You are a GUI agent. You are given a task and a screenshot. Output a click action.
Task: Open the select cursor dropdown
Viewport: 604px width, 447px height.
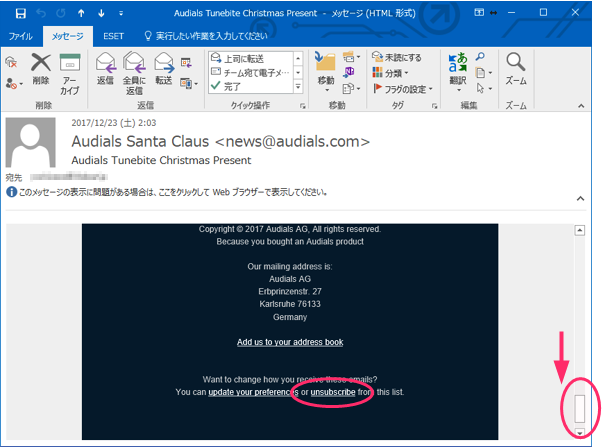tap(484, 89)
